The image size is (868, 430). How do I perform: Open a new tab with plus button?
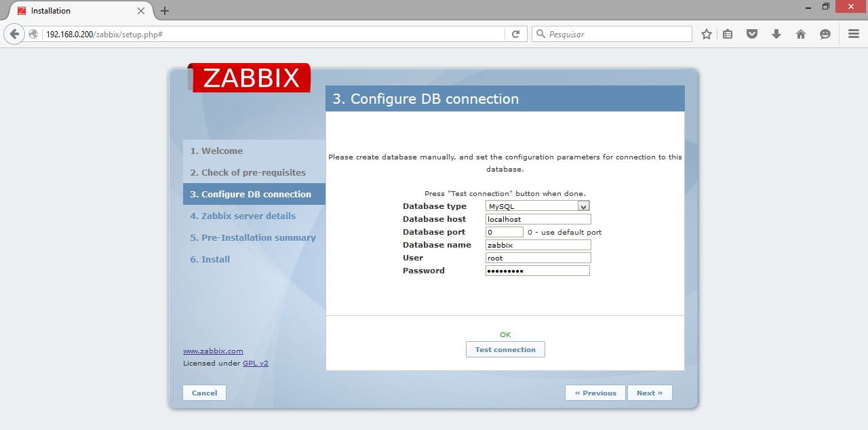pos(165,11)
